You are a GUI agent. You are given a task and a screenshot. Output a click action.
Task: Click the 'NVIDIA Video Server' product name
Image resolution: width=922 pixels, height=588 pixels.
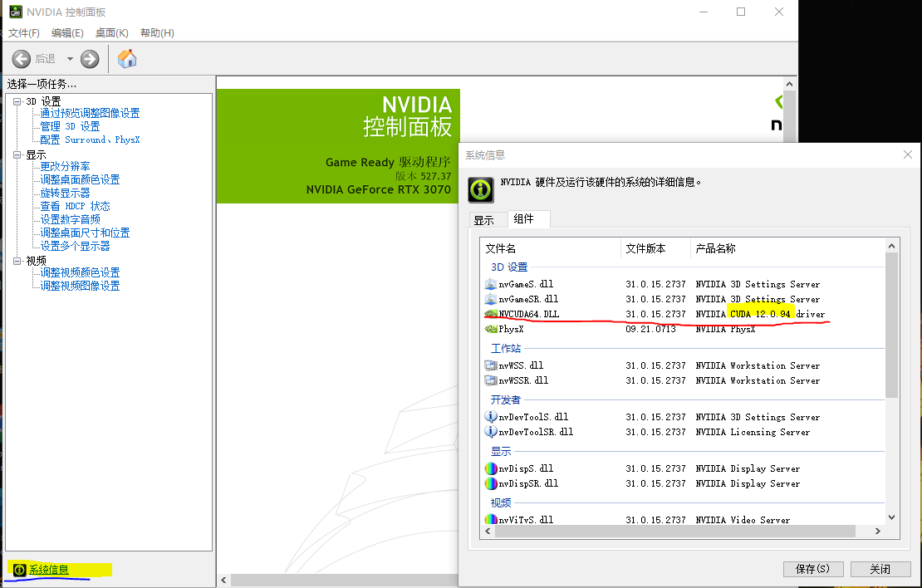point(743,520)
